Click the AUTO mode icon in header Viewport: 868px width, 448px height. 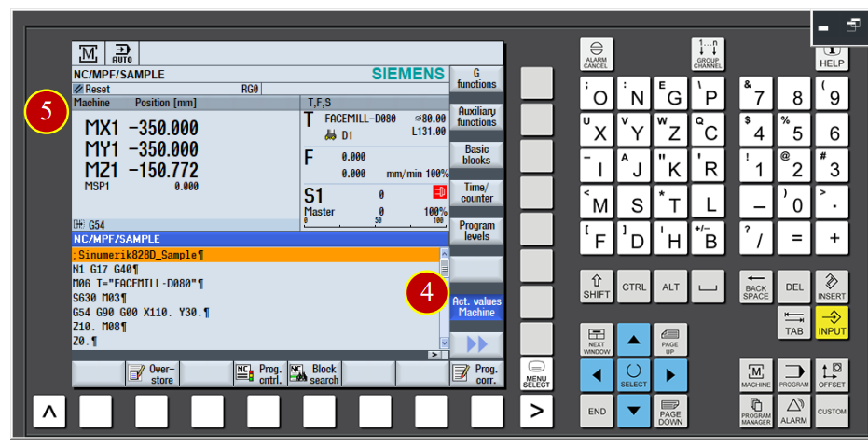(122, 54)
